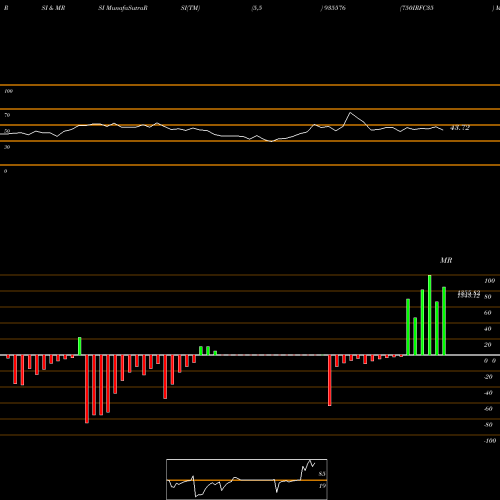500x500 pixels.
Task: Click the '(5,5' parameter text
Action: pyautogui.click(x=257, y=8)
